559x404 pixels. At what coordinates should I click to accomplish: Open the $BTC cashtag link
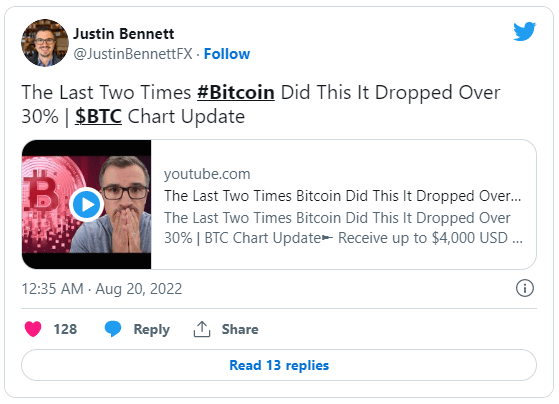pos(98,116)
